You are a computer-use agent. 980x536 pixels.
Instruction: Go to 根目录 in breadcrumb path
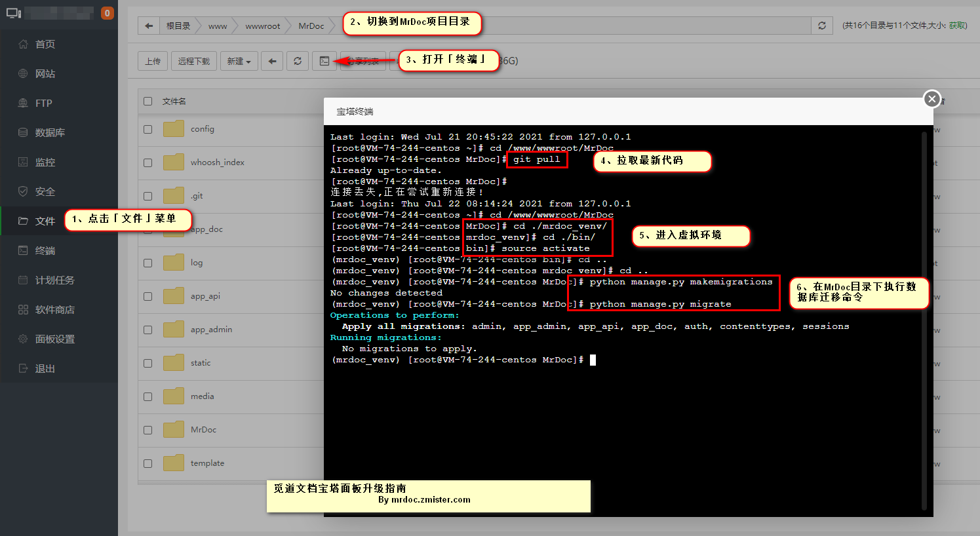point(178,26)
